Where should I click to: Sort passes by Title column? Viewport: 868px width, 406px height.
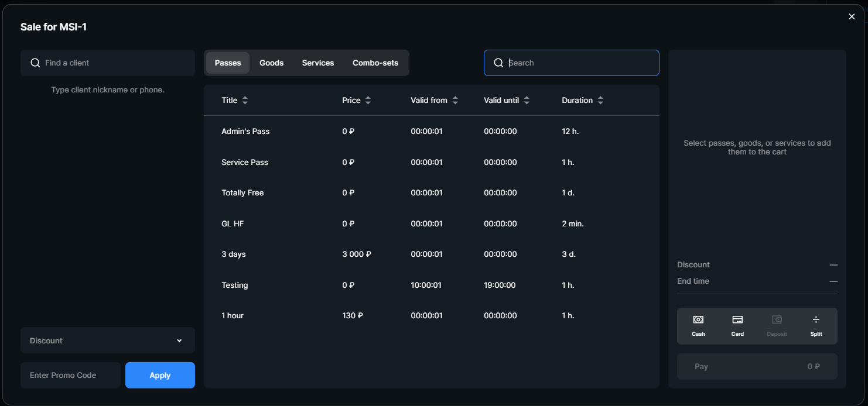(235, 100)
